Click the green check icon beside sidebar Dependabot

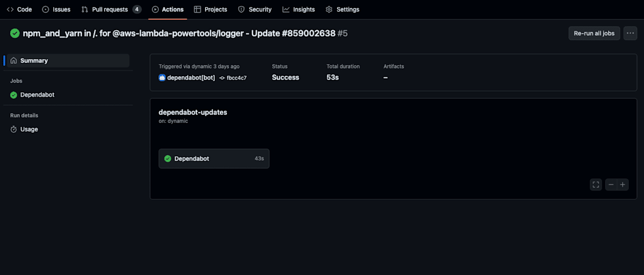pyautogui.click(x=14, y=95)
